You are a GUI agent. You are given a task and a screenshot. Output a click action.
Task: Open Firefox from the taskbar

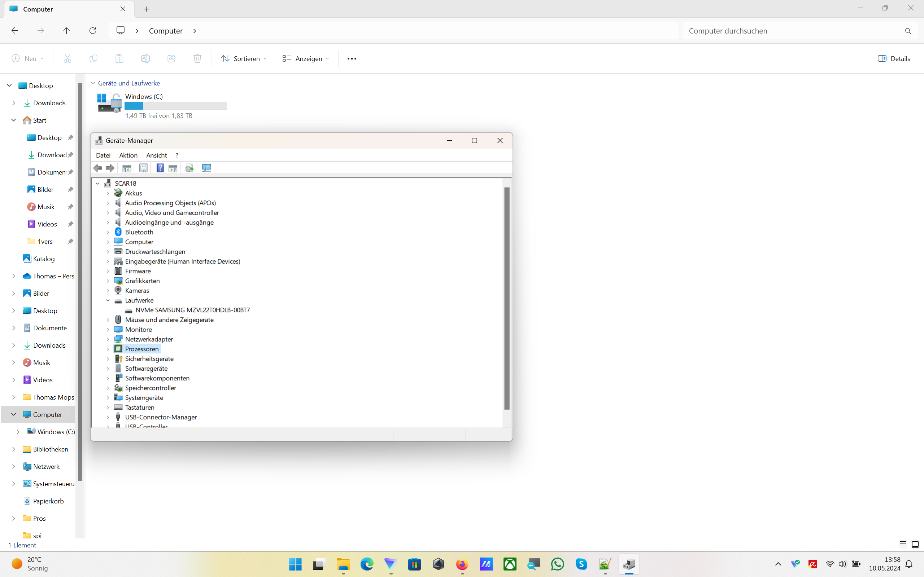tap(462, 564)
